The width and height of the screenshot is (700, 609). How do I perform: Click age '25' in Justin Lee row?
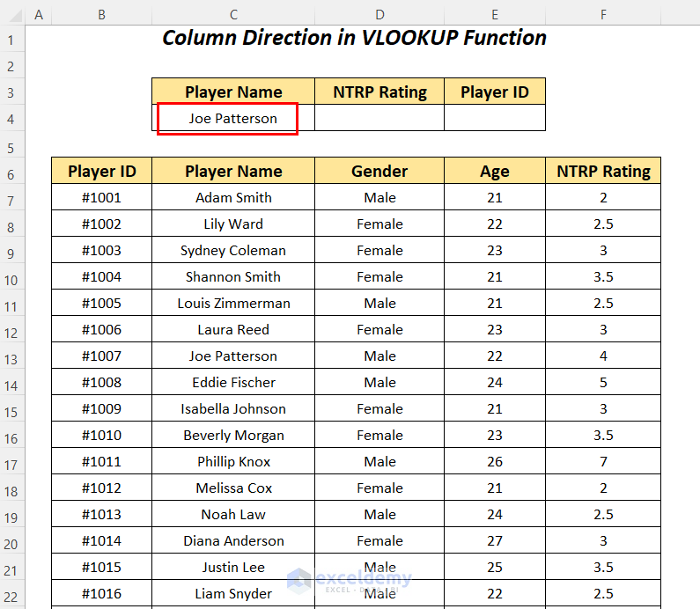(495, 567)
